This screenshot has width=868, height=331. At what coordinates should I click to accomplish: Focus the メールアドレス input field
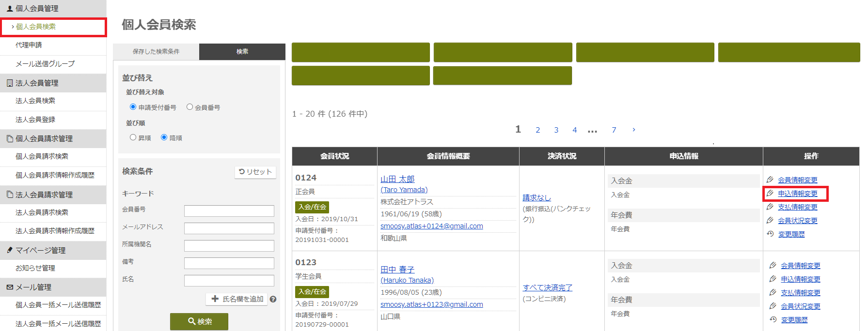point(229,228)
